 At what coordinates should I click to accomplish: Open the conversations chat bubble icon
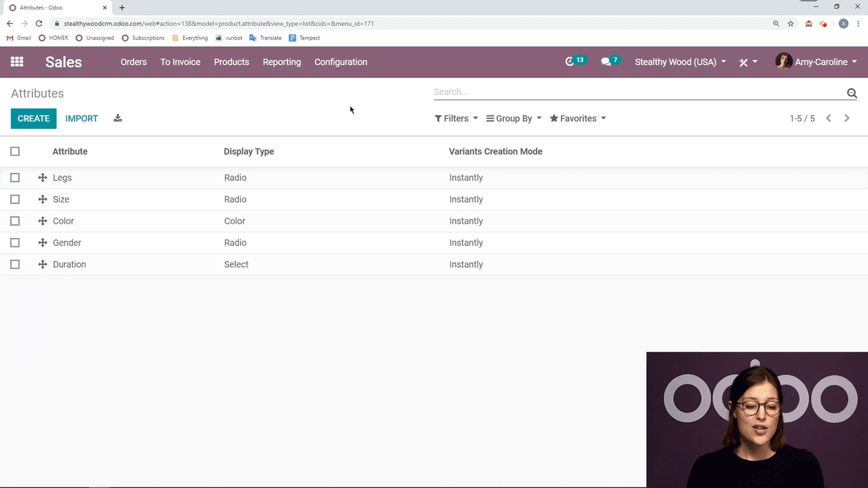(606, 62)
